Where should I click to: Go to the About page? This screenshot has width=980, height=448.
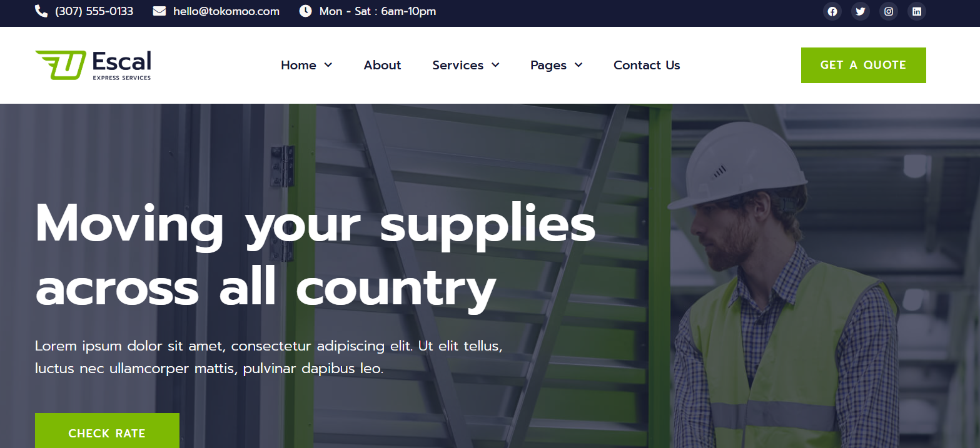point(382,65)
